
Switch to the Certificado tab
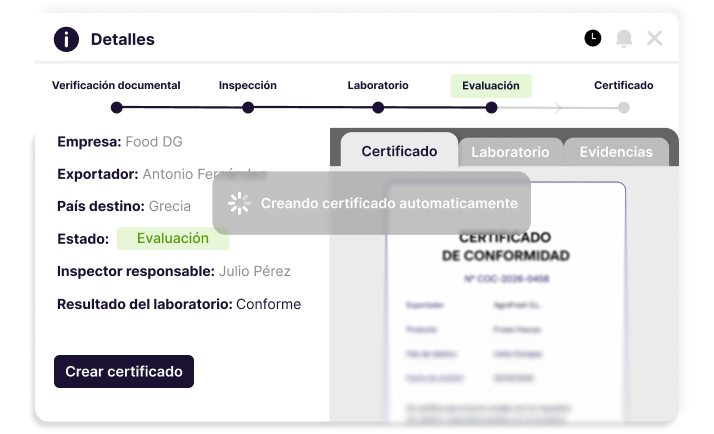pos(399,151)
